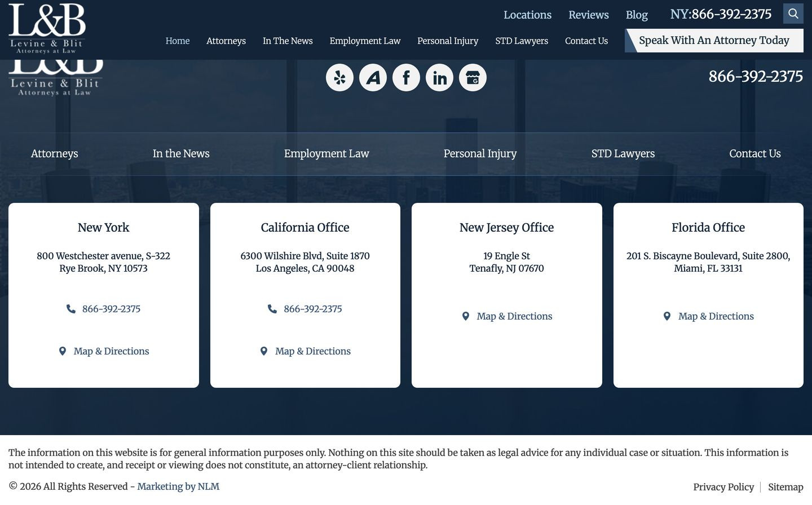Click the phone icon in New York card
Image resolution: width=812 pixels, height=505 pixels.
[x=71, y=309]
